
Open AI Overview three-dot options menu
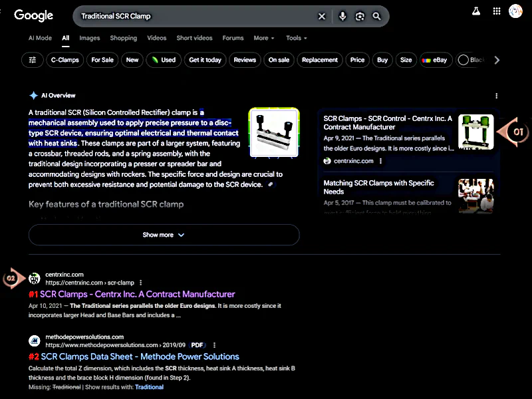coord(497,96)
